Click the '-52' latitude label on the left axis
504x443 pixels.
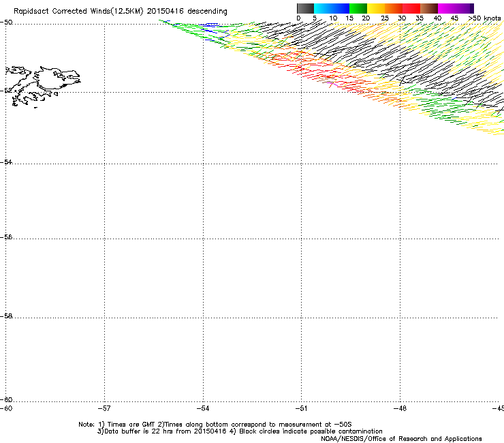coord(6,91)
